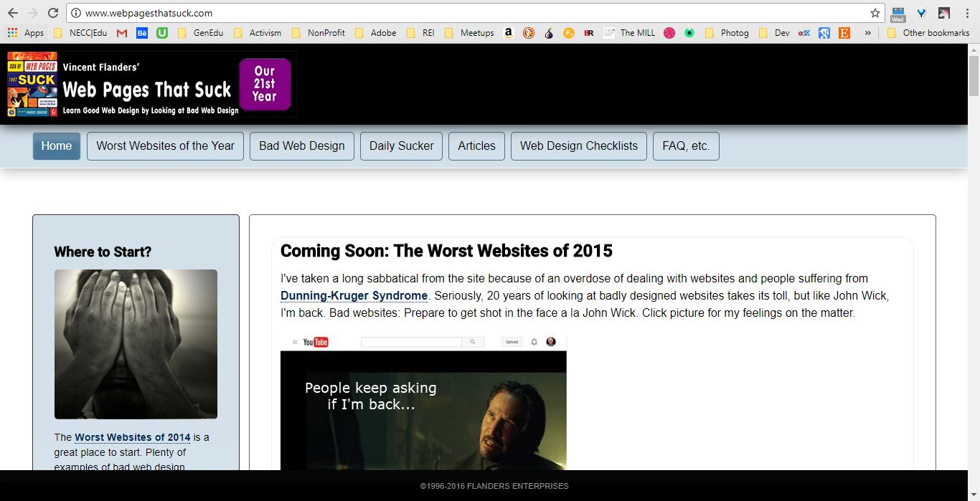This screenshot has width=980, height=501.
Task: Expand the Dev bookmark folder
Action: [774, 32]
